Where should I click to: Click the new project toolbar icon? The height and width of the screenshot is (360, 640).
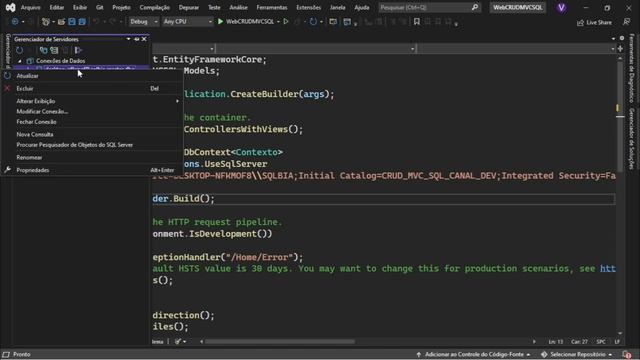coord(46,22)
